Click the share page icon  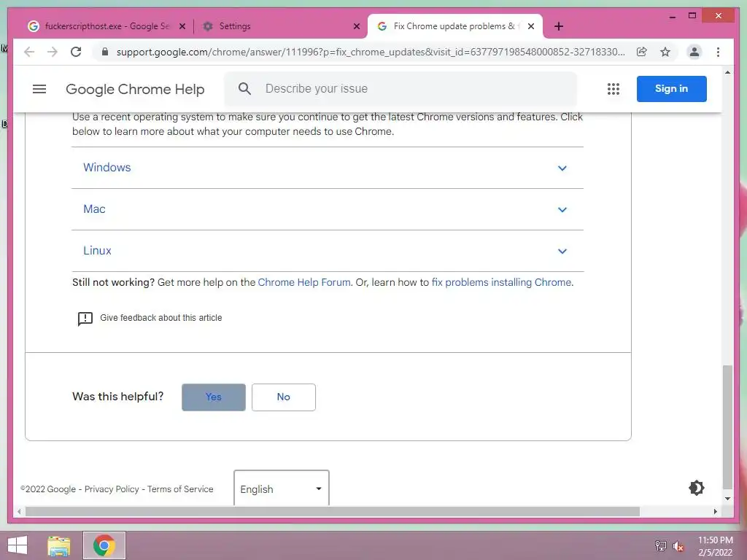point(642,52)
